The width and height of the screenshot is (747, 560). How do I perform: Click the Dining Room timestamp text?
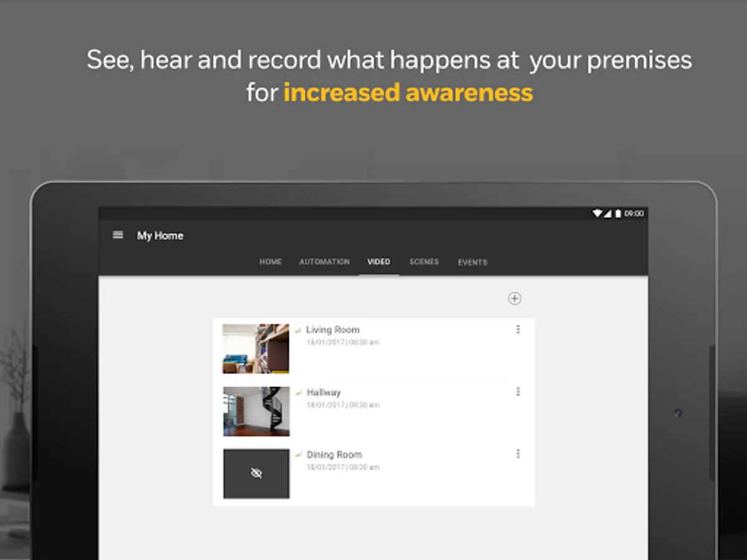pyautogui.click(x=342, y=467)
